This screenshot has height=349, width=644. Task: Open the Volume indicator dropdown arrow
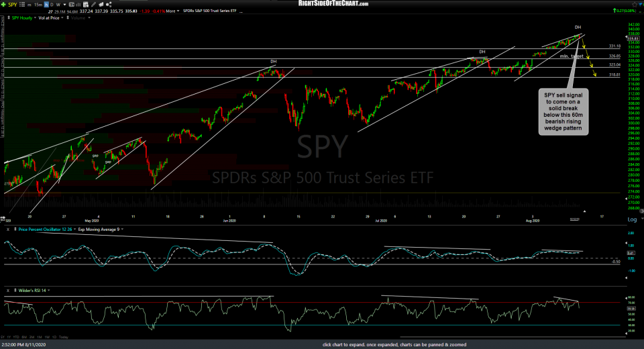[x=89, y=17]
